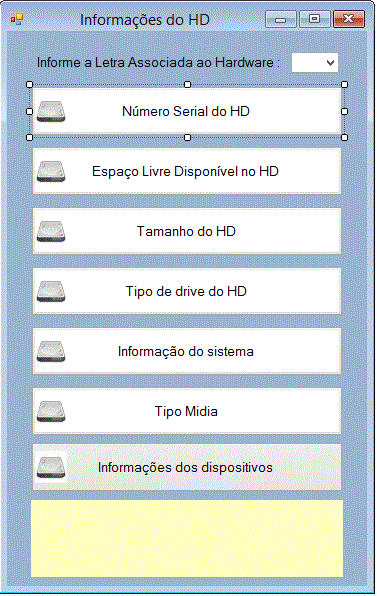Click the Informação do sistema button
Image resolution: width=377 pixels, height=596 pixels.
(x=187, y=351)
